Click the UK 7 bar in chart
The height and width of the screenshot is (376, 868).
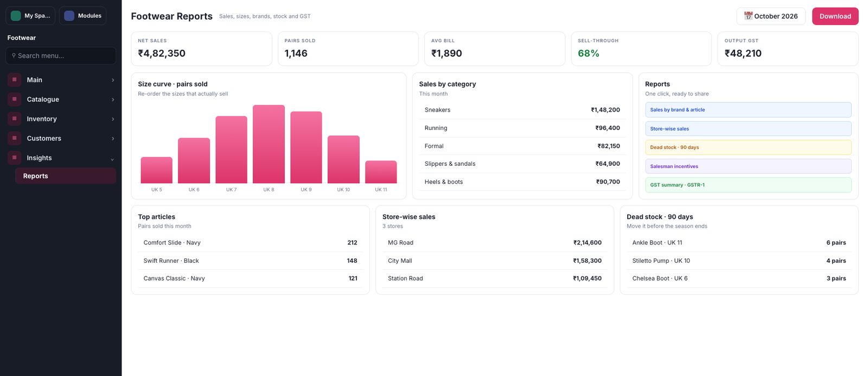tap(231, 150)
